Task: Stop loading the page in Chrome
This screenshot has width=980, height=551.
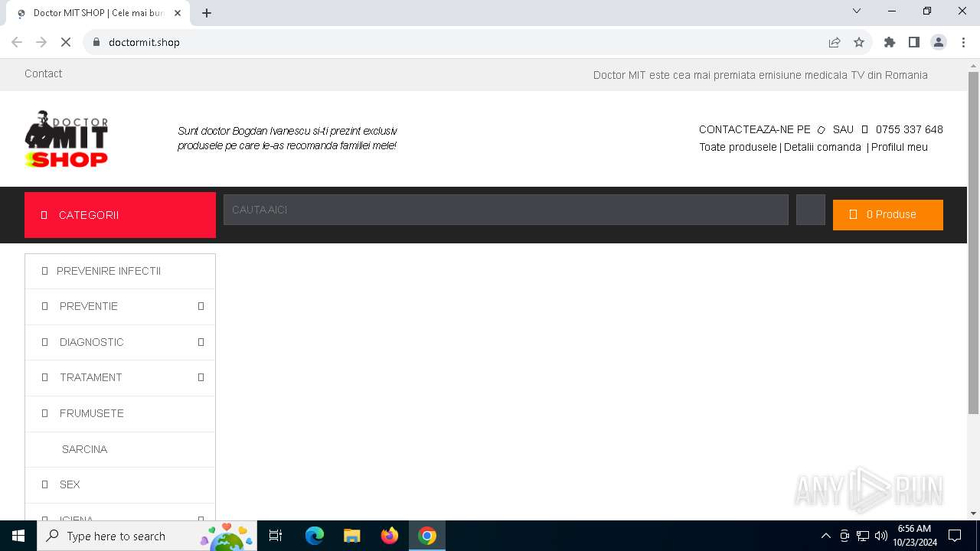Action: [66, 42]
